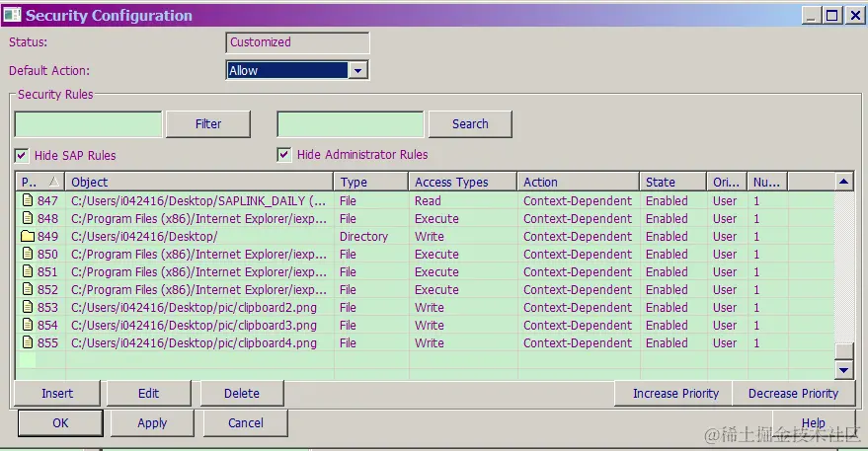
Task: Click the Read access type in row 847
Action: click(428, 201)
